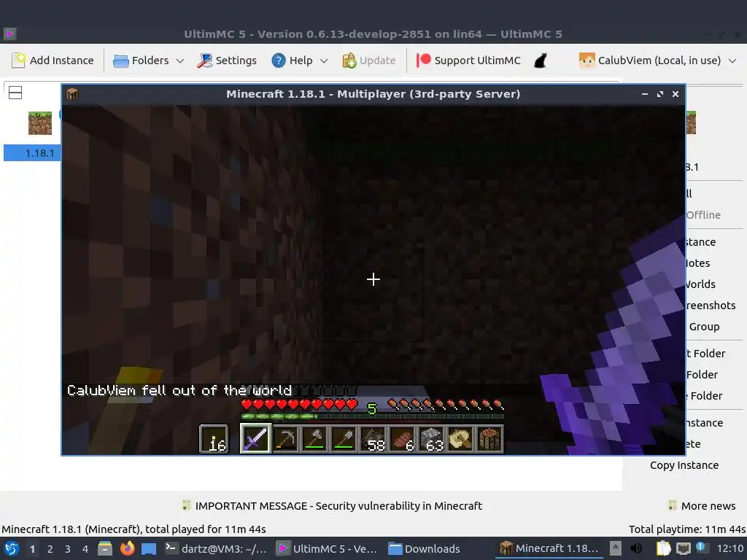
Task: Click the experience level number 5
Action: click(372, 408)
